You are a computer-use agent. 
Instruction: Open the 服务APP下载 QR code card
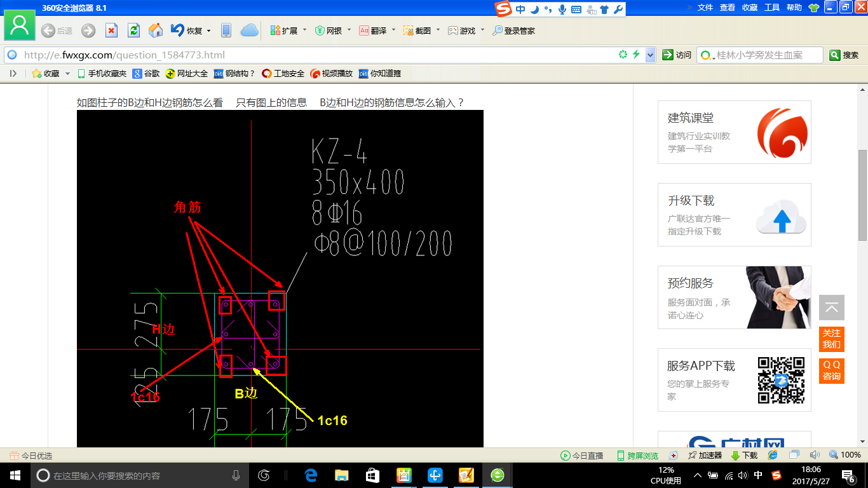tap(734, 380)
